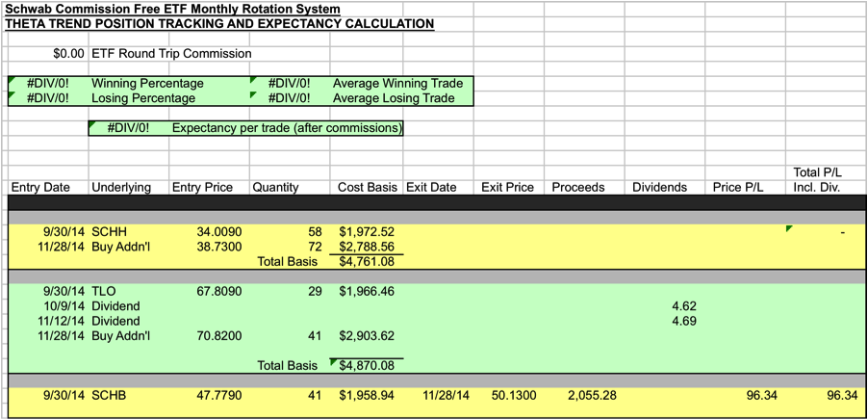Select the SCHH Buy Addn'l label

point(120,246)
